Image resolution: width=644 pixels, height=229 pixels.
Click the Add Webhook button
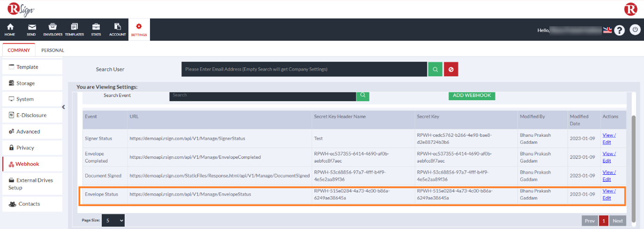pyautogui.click(x=472, y=95)
